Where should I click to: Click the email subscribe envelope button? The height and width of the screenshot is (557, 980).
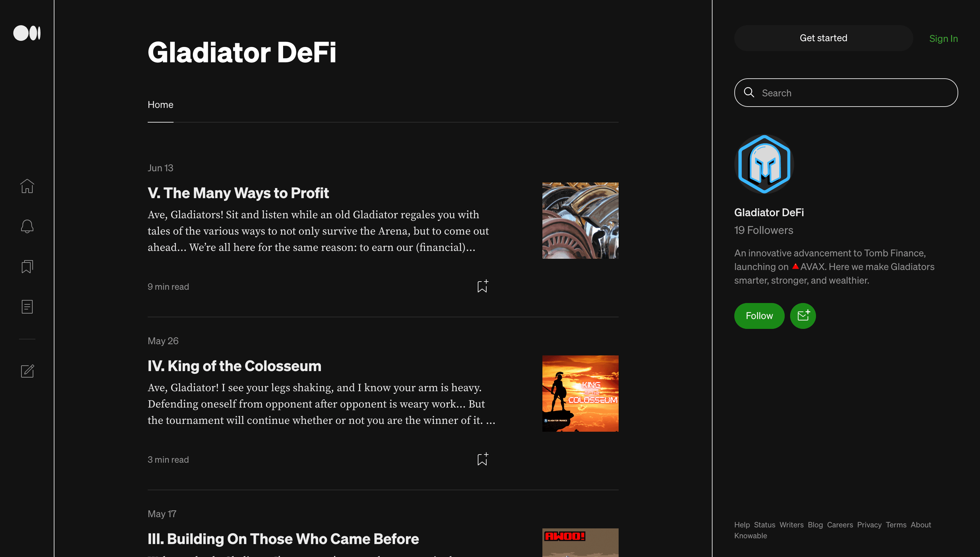803,316
